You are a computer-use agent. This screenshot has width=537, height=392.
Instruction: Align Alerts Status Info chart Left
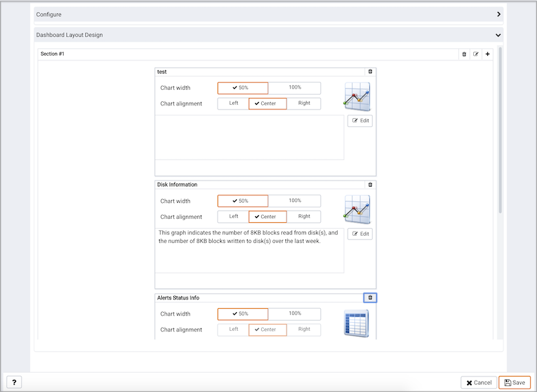point(234,330)
